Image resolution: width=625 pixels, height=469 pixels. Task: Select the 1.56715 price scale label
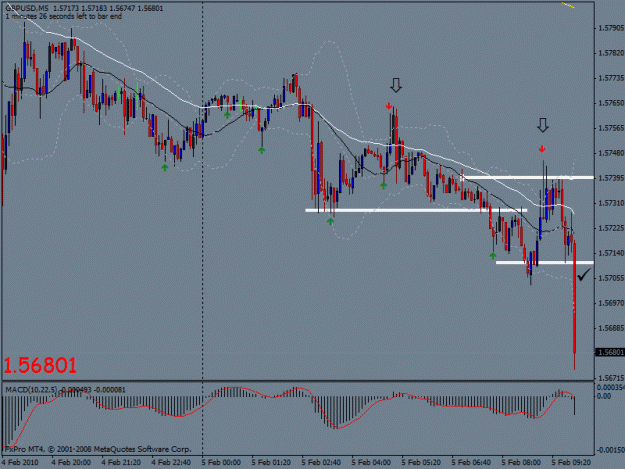(x=611, y=378)
